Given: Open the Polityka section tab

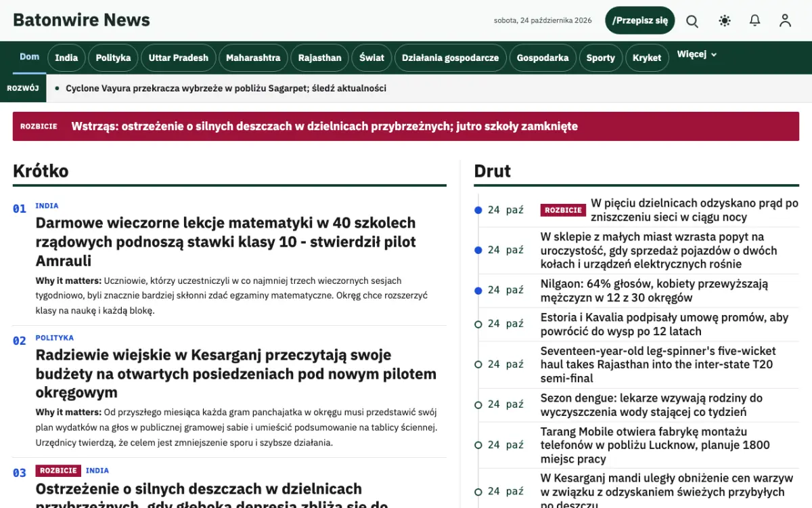Looking at the screenshot, I should click(113, 58).
